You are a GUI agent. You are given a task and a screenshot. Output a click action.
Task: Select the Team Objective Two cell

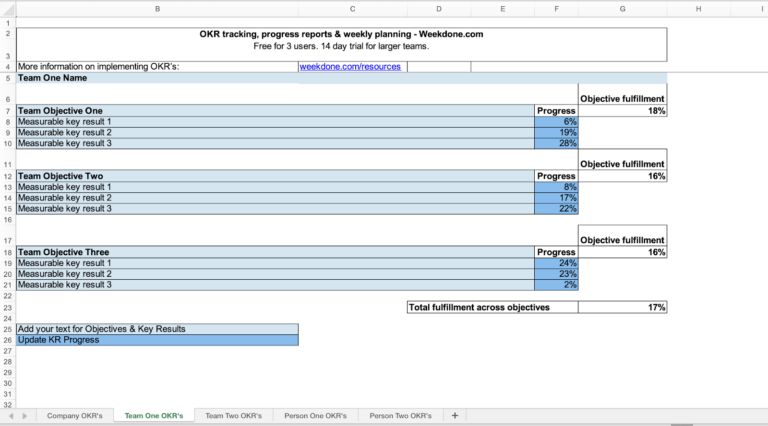point(275,176)
